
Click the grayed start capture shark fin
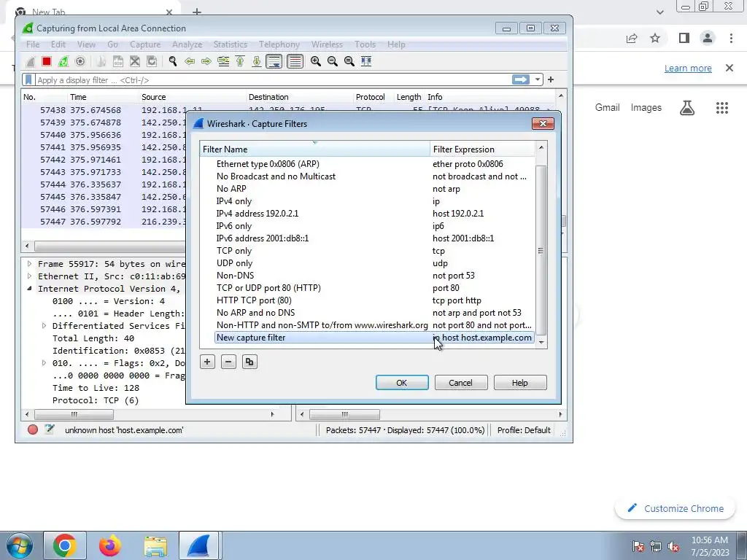tap(30, 61)
